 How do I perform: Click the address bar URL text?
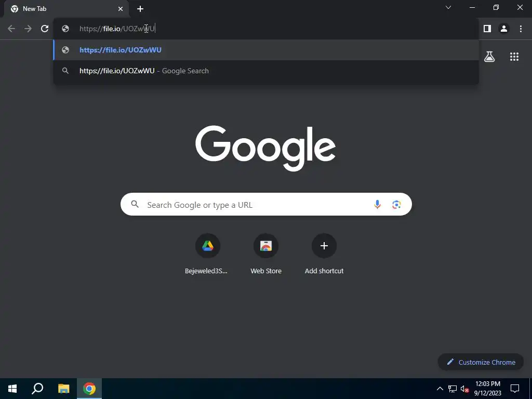tap(117, 29)
